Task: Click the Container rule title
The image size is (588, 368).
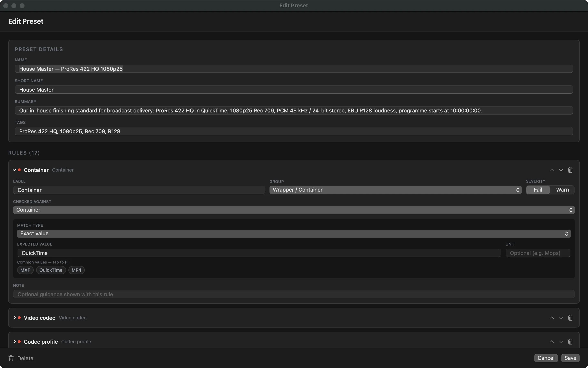Action: point(36,170)
